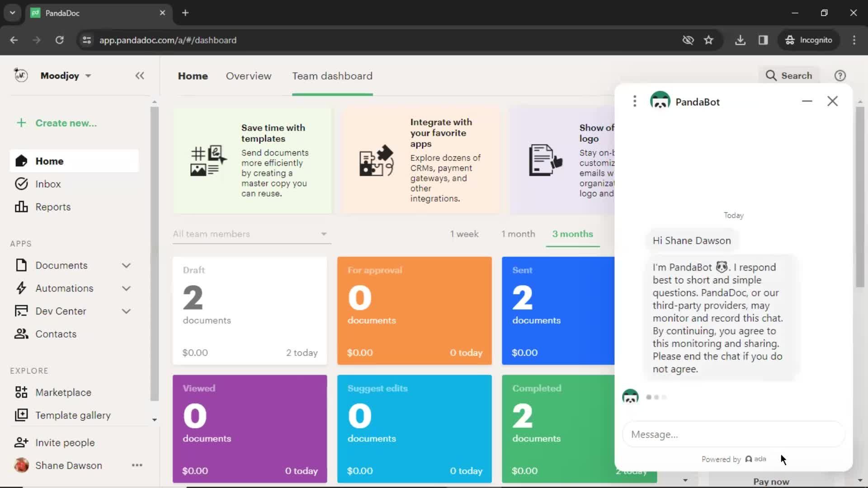Click the Search button
Viewport: 868px width, 488px height.
pyautogui.click(x=789, y=75)
